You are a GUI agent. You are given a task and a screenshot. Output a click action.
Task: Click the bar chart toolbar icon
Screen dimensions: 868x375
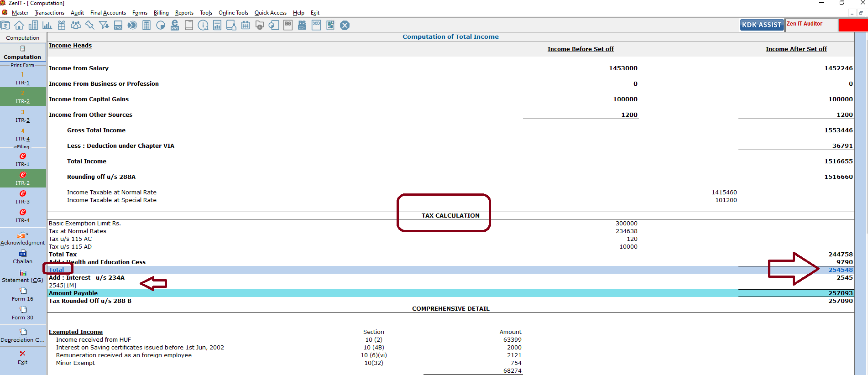point(47,25)
